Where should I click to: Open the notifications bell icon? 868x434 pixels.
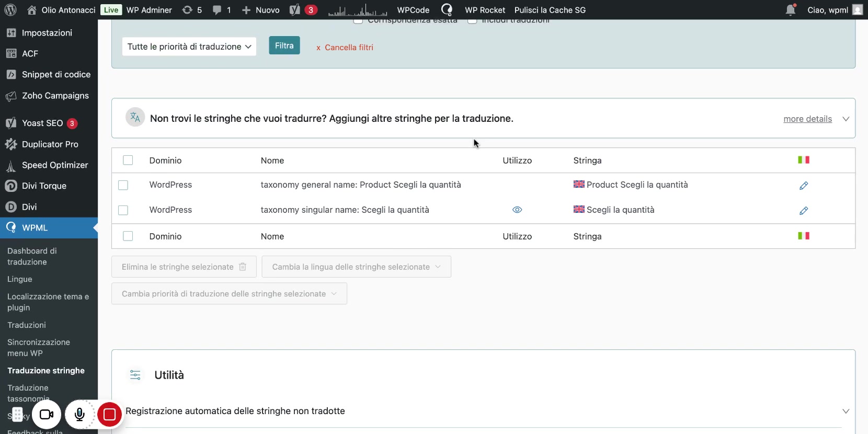point(790,10)
